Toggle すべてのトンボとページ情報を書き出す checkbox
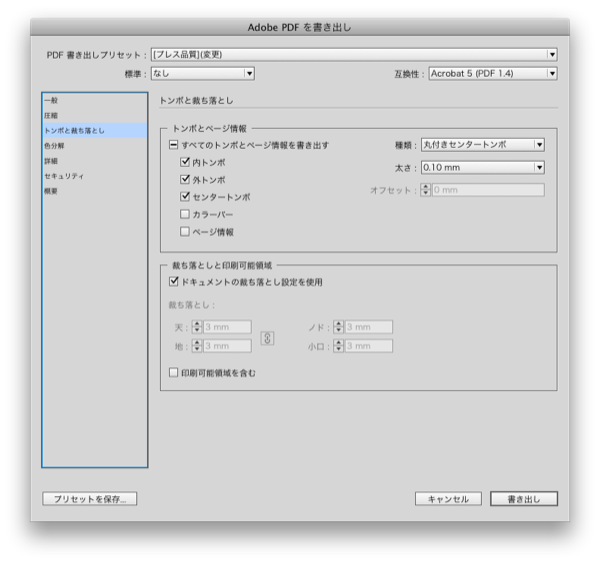Image resolution: width=600 pixels, height=563 pixels. point(172,145)
